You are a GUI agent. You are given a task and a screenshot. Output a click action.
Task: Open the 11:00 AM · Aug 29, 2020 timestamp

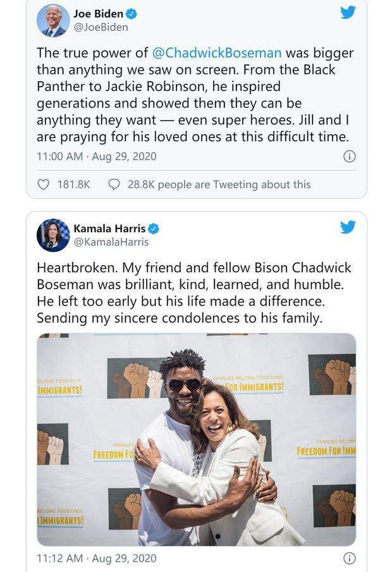coord(97,156)
